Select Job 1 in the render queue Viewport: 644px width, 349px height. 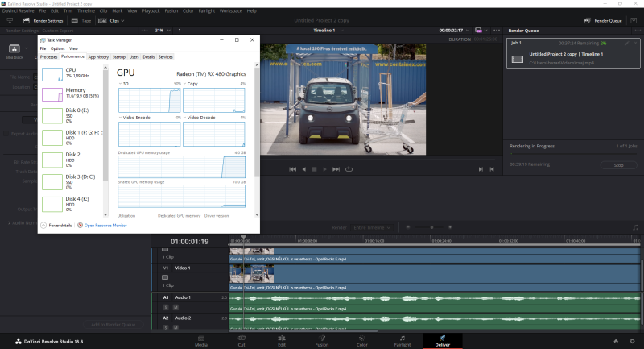point(573,53)
